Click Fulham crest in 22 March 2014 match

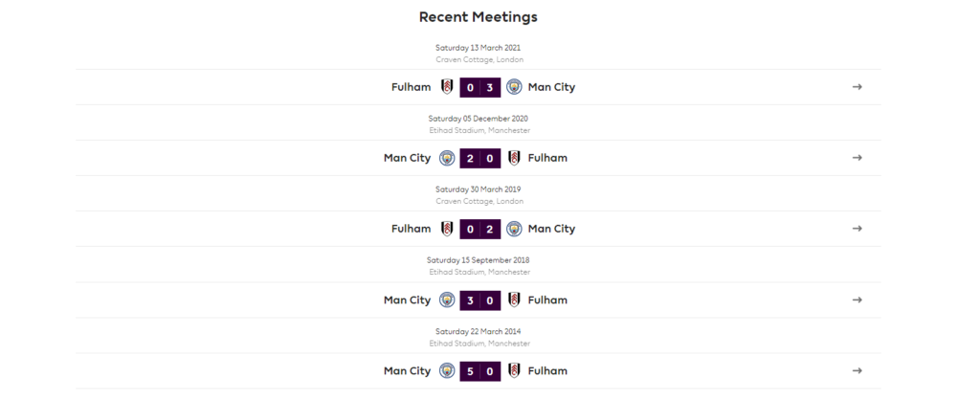pos(514,370)
